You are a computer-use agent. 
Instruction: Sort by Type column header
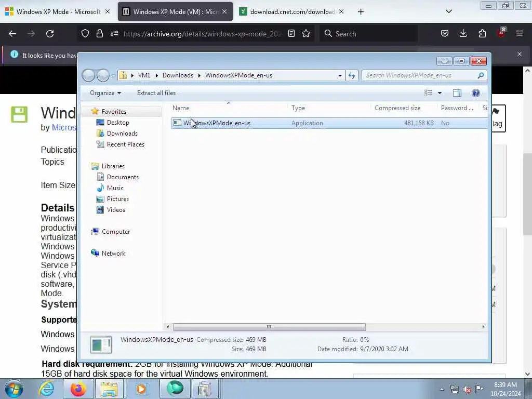pyautogui.click(x=329, y=108)
